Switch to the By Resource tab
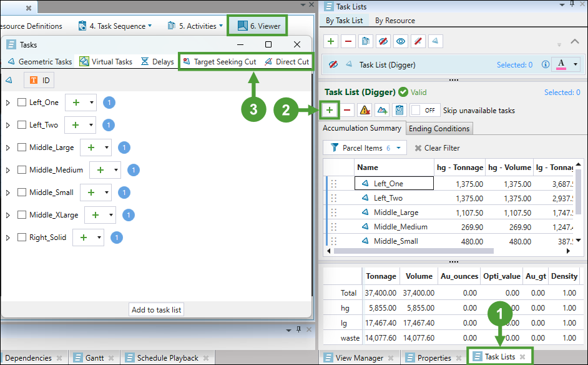This screenshot has height=365, width=588. [394, 21]
